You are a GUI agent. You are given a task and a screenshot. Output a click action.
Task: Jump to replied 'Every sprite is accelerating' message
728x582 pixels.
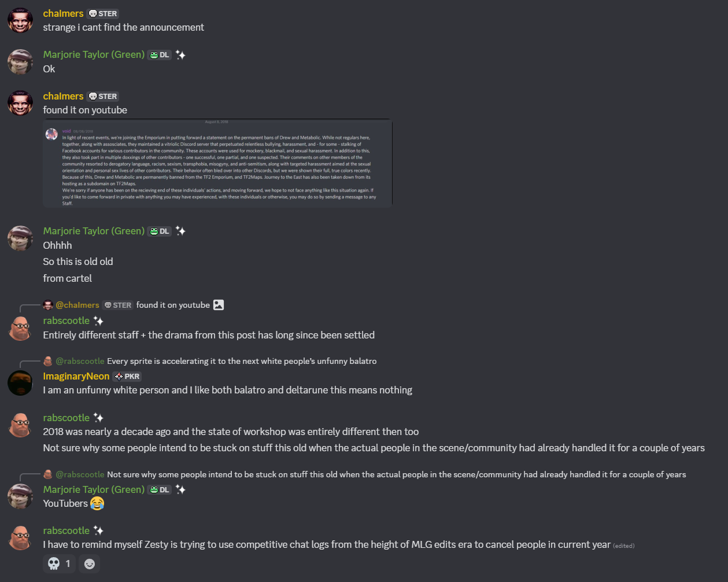click(242, 361)
